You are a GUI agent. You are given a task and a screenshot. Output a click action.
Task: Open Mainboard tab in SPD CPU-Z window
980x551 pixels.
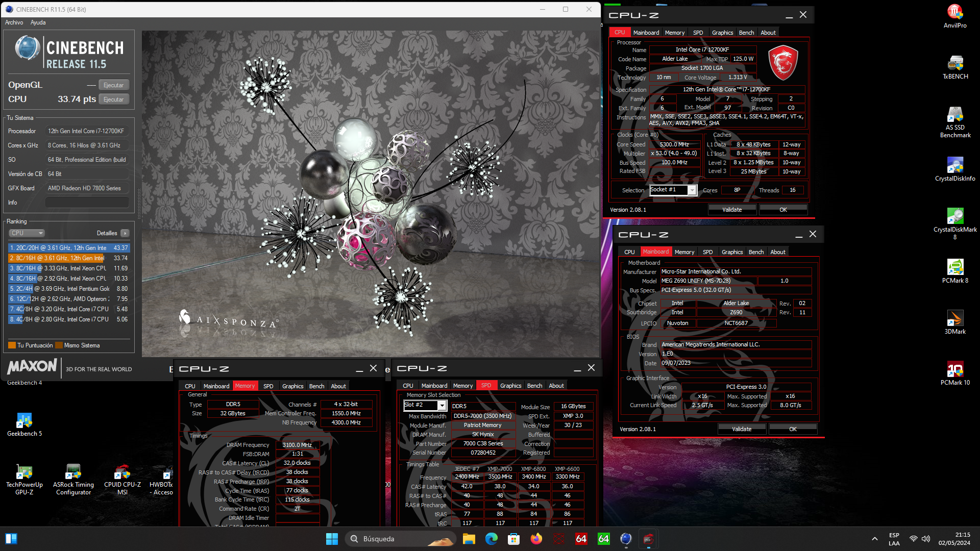click(x=434, y=386)
